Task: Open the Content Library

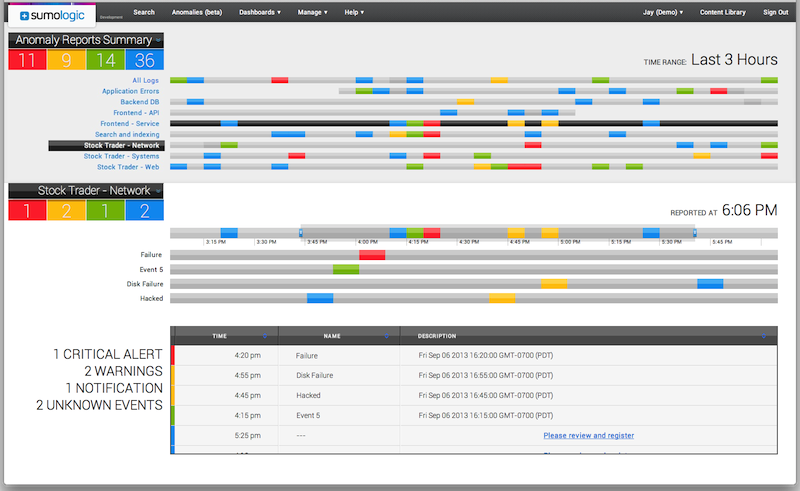Action: (x=722, y=12)
